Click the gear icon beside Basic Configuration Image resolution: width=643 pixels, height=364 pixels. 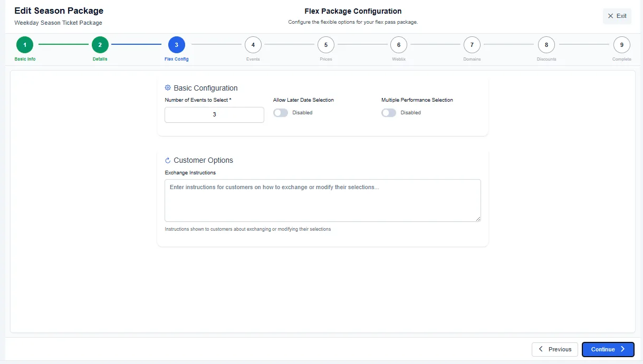(168, 88)
